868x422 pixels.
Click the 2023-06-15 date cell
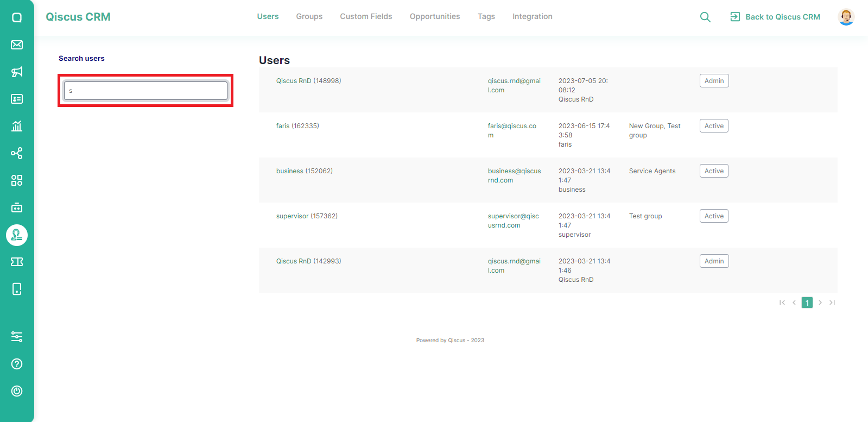[584, 135]
